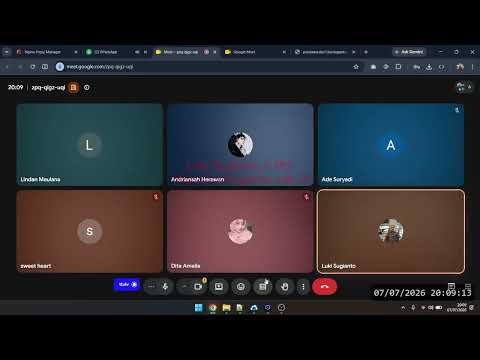The image size is (480, 360).
Task: Open the meeting info icon beside the code
Action: click(x=87, y=88)
